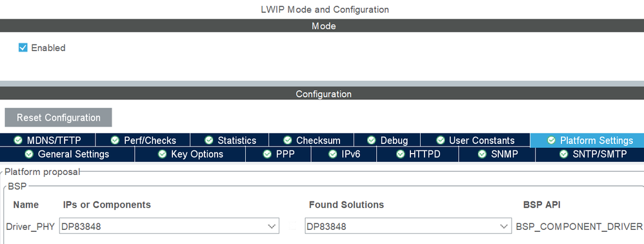Open the IPs or Components DP83848 dropdown
Image resolution: width=644 pixels, height=244 pixels.
click(x=169, y=226)
